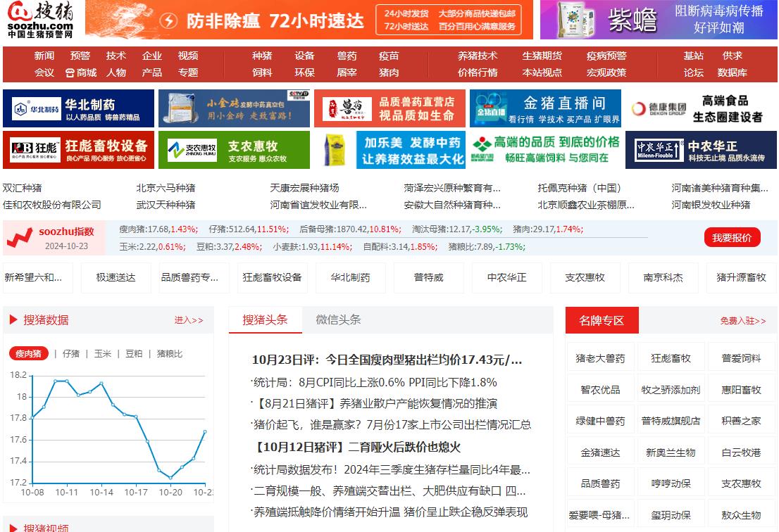Screen dimensions: 779x532
Task: Open the 支农惠牧 banner ad
Action: (234, 150)
